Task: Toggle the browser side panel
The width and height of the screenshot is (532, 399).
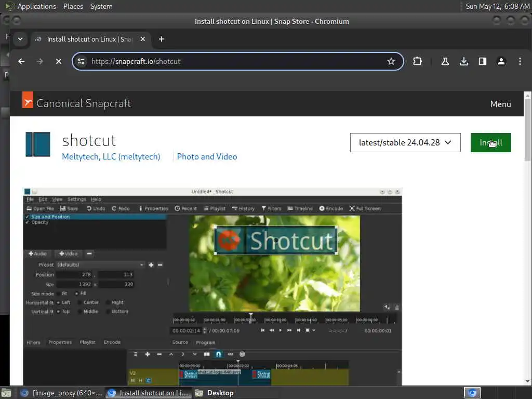Action: pos(483,61)
